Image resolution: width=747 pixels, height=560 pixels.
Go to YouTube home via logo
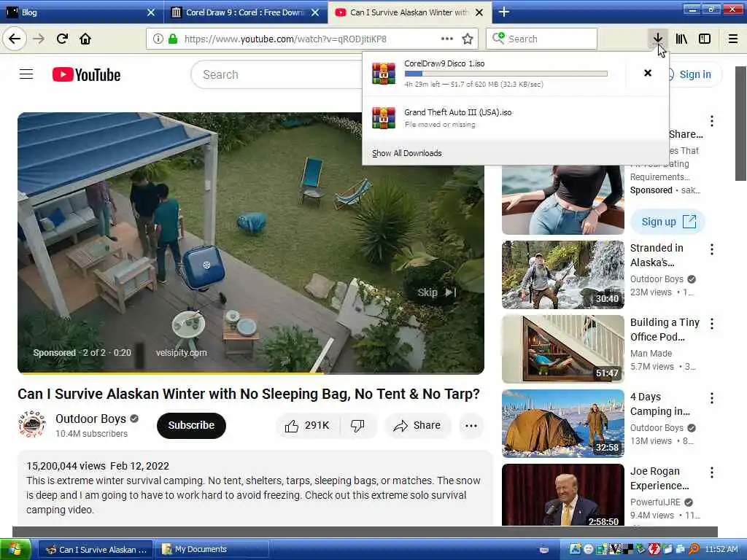click(86, 75)
